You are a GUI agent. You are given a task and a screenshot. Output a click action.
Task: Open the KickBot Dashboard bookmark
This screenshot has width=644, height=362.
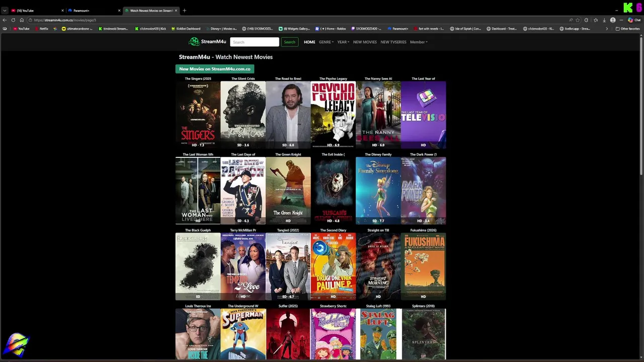pos(185,29)
